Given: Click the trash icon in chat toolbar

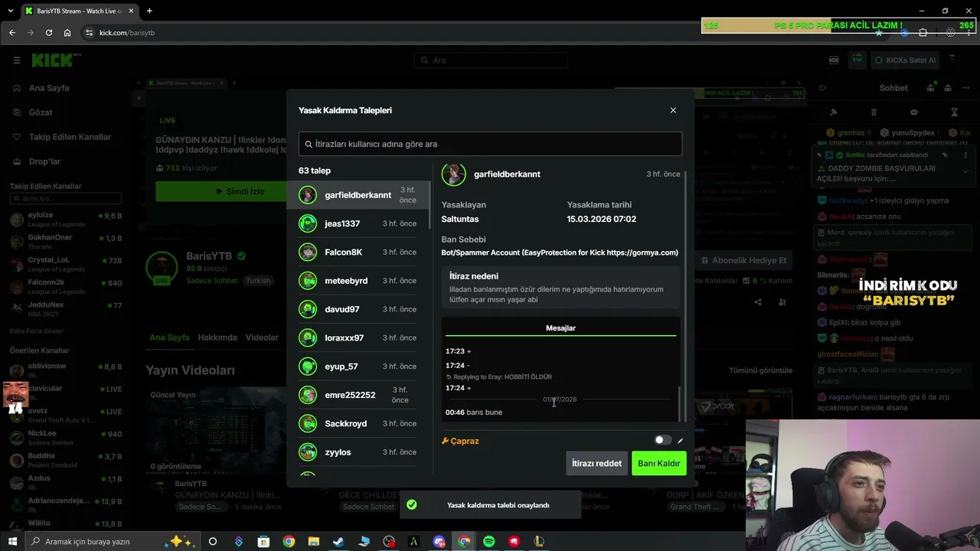Looking at the screenshot, I should click(x=873, y=112).
